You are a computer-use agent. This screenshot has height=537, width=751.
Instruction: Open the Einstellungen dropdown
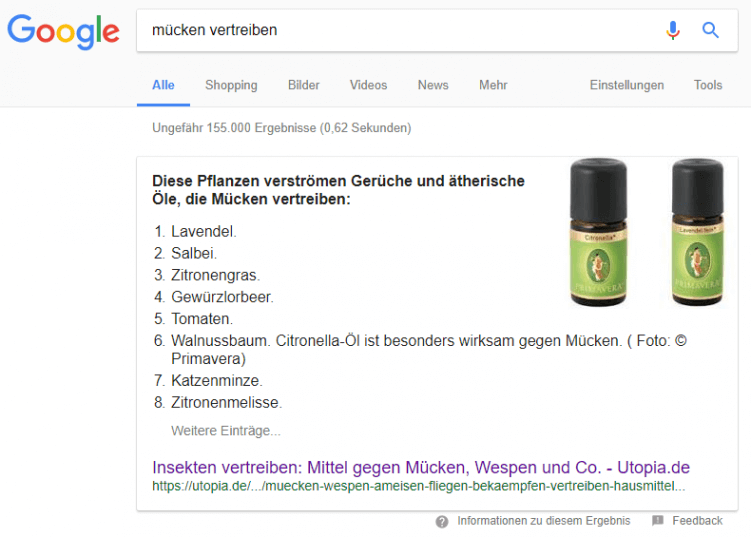[626, 85]
